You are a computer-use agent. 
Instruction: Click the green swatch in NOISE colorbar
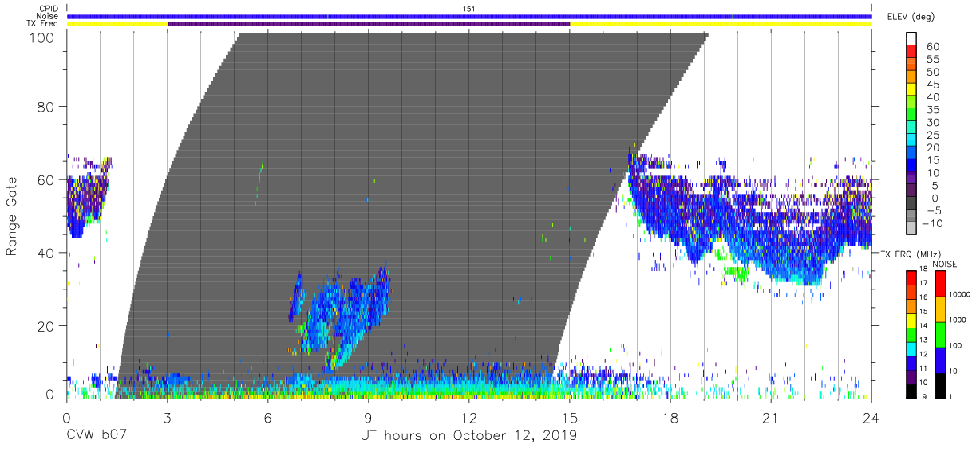(940, 334)
